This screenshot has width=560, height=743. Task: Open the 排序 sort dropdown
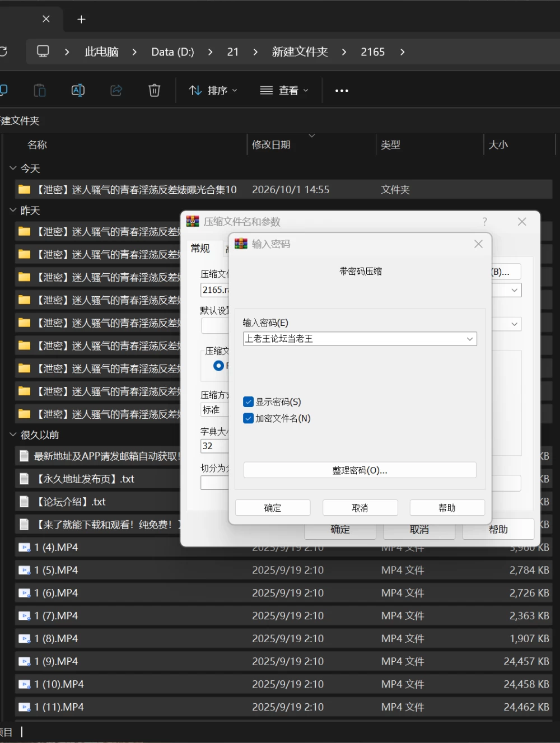213,91
